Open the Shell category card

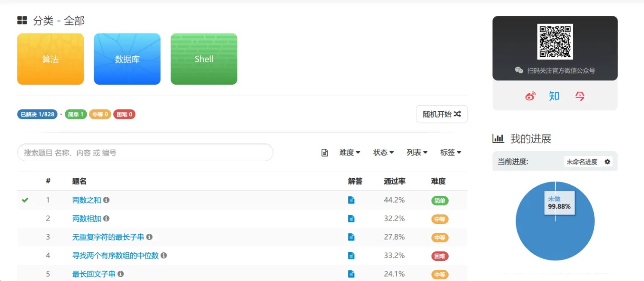[204, 59]
